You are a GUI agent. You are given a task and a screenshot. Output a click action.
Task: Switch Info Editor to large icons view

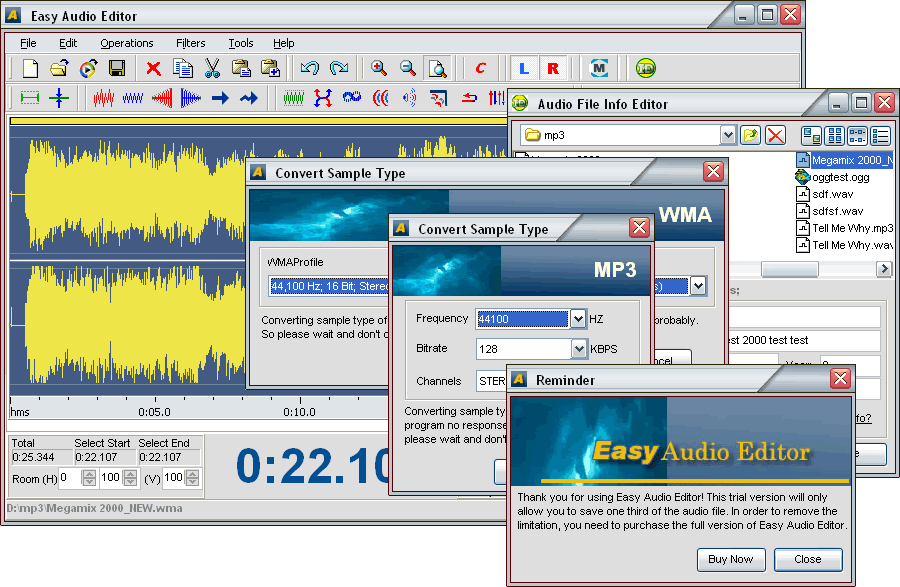click(811, 135)
